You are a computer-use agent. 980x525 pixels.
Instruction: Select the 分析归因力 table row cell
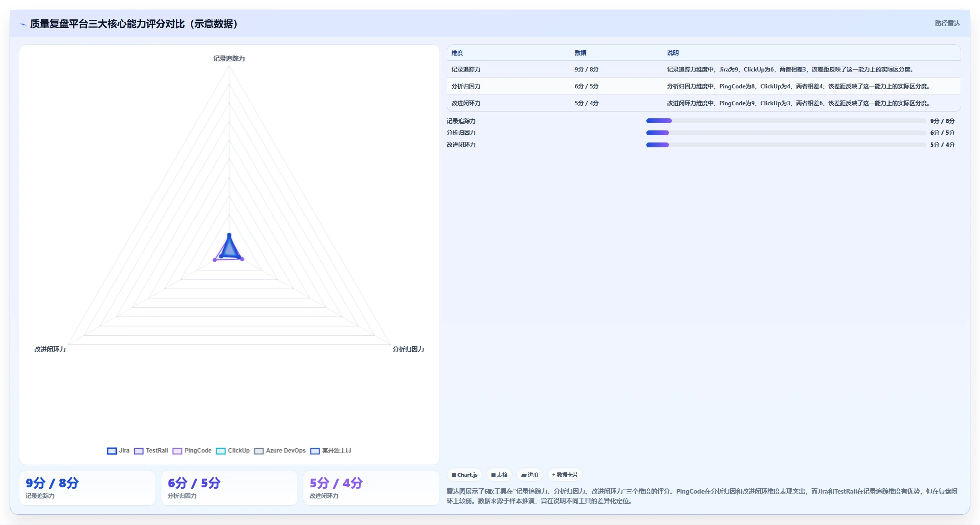coord(466,86)
